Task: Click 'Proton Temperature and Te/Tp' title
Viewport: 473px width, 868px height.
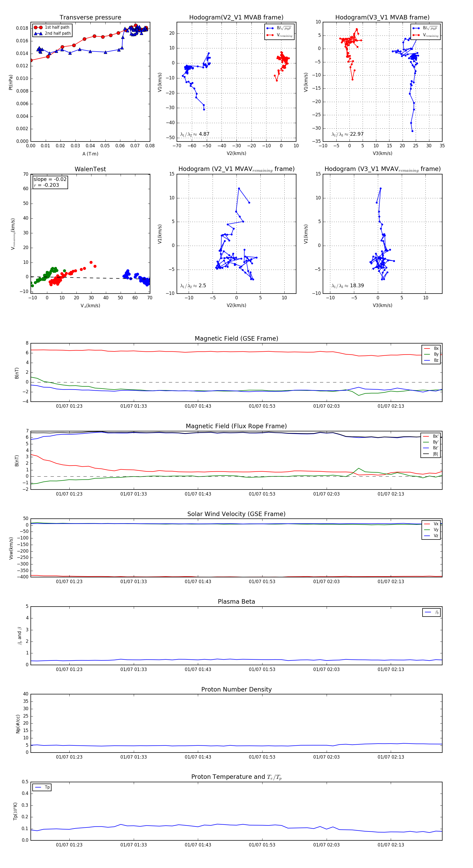Action: tap(236, 777)
